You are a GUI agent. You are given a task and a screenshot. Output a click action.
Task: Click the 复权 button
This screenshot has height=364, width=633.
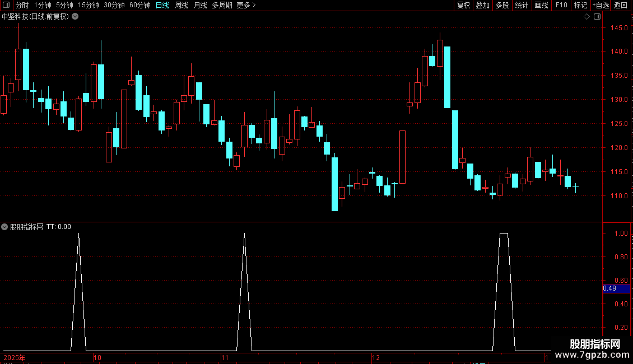pos(463,5)
